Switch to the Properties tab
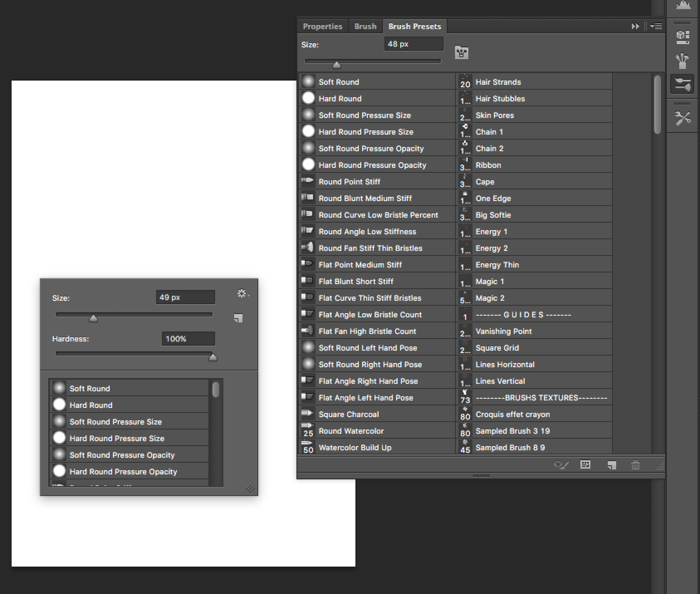Viewport: 700px width, 594px height. pos(322,26)
